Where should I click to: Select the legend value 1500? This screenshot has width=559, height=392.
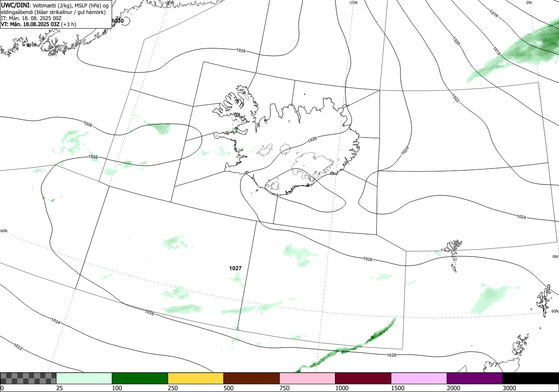click(x=397, y=388)
